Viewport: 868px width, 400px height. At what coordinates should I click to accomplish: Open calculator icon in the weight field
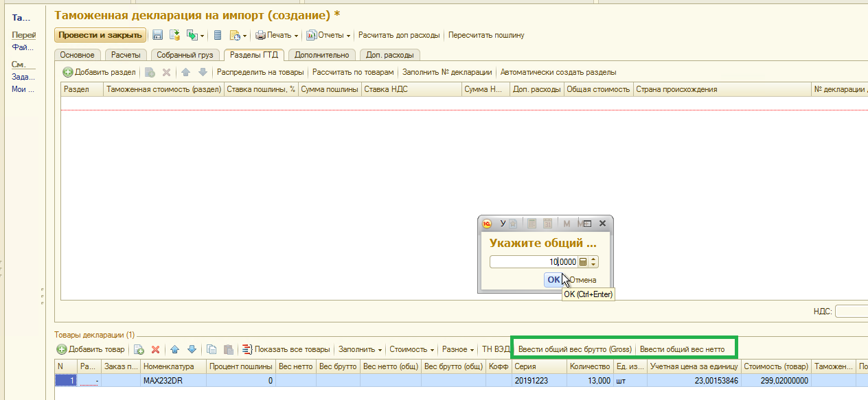point(583,261)
